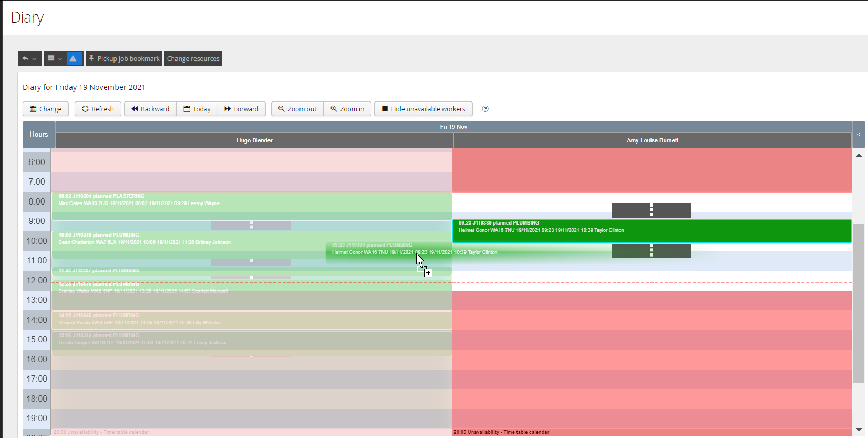Click the Hours column header
Screen dimensions: 868x438
pyautogui.click(x=39, y=135)
